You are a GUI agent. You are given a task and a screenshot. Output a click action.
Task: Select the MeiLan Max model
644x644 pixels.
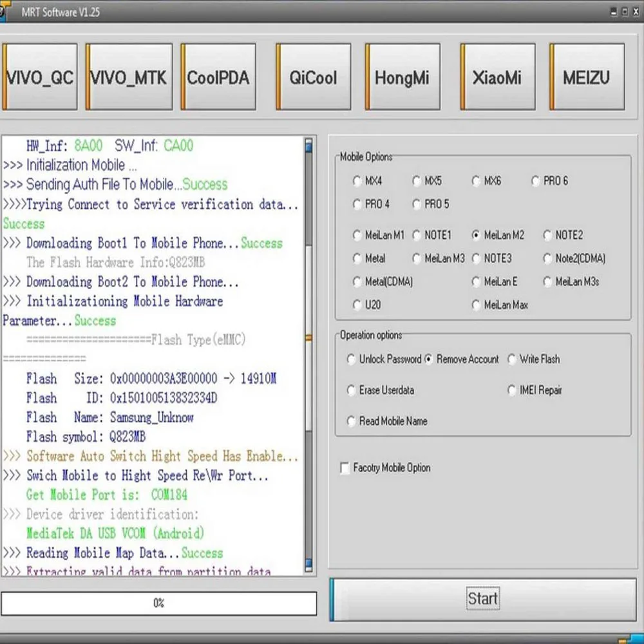point(500,305)
